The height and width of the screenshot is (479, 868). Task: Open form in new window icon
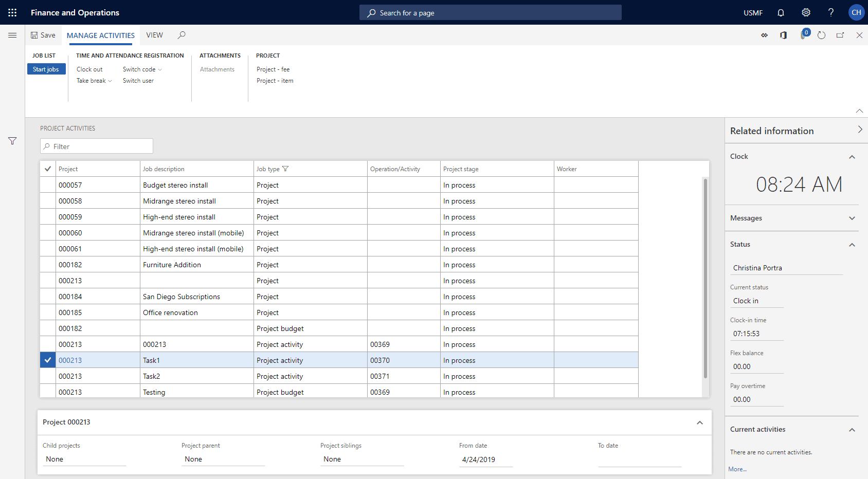coord(840,35)
